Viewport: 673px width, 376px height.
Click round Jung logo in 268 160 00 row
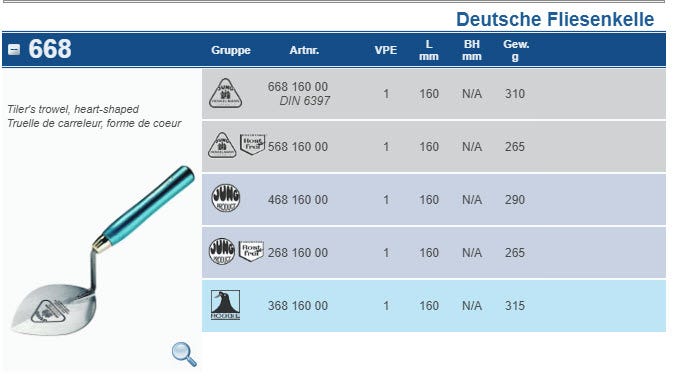pyautogui.click(x=222, y=251)
